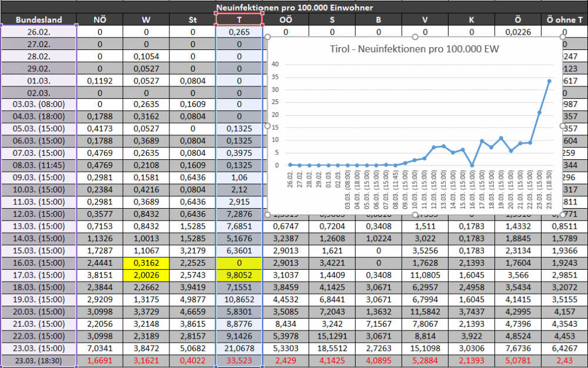Click the top-left chart resize handle
Image resolution: width=588 pixels, height=368 pixels.
(x=268, y=36)
